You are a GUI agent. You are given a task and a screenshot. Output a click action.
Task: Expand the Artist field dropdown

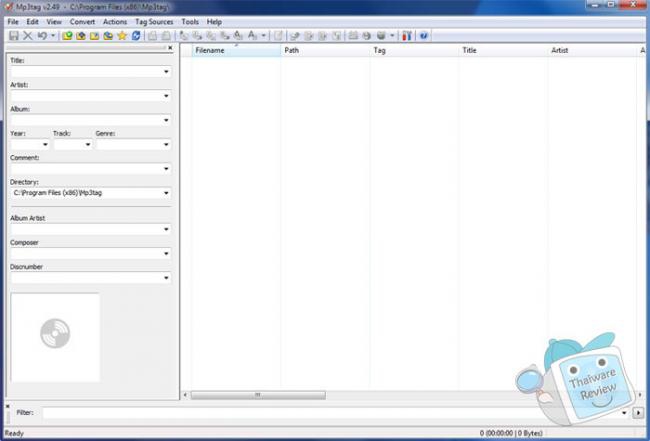point(166,96)
